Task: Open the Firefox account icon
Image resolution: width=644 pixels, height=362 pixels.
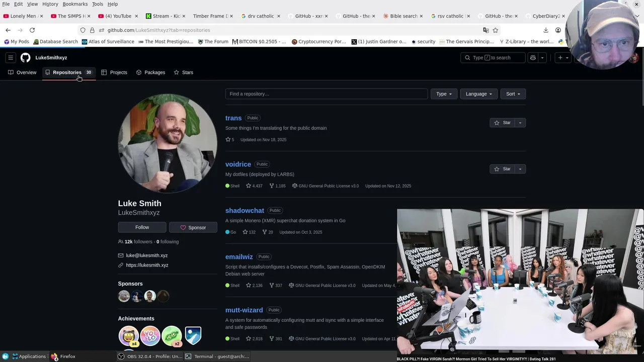Action: [558, 30]
